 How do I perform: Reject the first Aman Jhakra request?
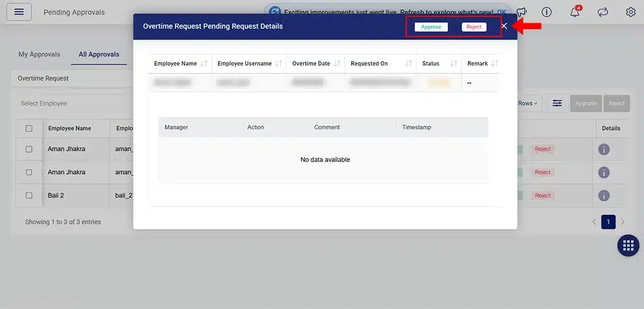coord(543,149)
